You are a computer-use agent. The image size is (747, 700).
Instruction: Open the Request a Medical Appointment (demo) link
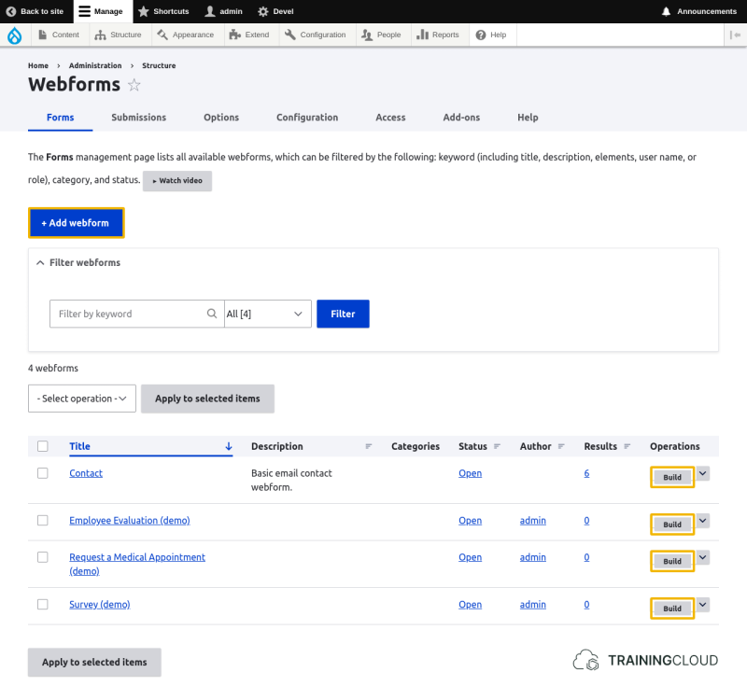137,564
